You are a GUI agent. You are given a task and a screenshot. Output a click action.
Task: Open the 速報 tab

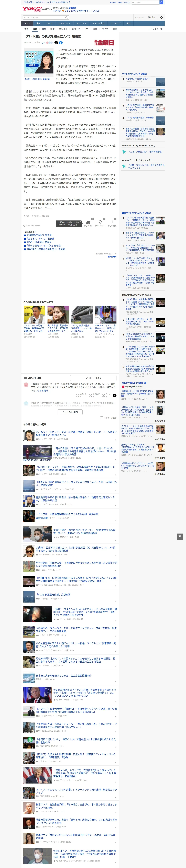[x=38, y=24]
